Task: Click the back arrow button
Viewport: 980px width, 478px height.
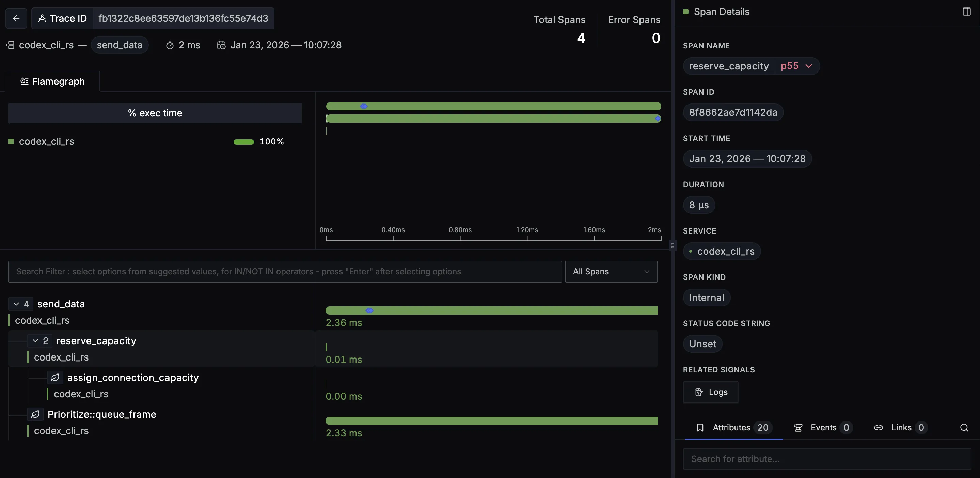Action: tap(16, 18)
